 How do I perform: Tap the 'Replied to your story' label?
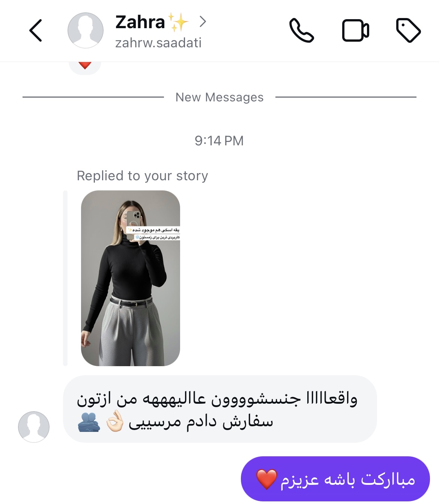[x=142, y=176]
